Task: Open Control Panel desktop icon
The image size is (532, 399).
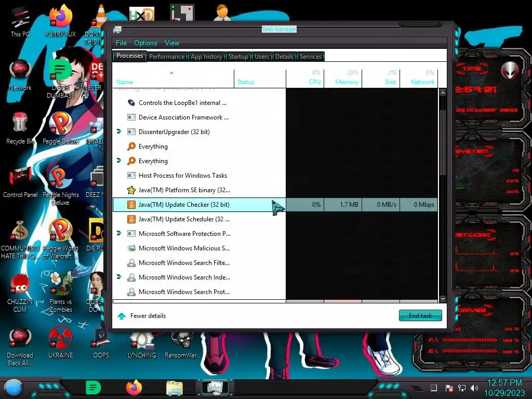Action: 20,182
